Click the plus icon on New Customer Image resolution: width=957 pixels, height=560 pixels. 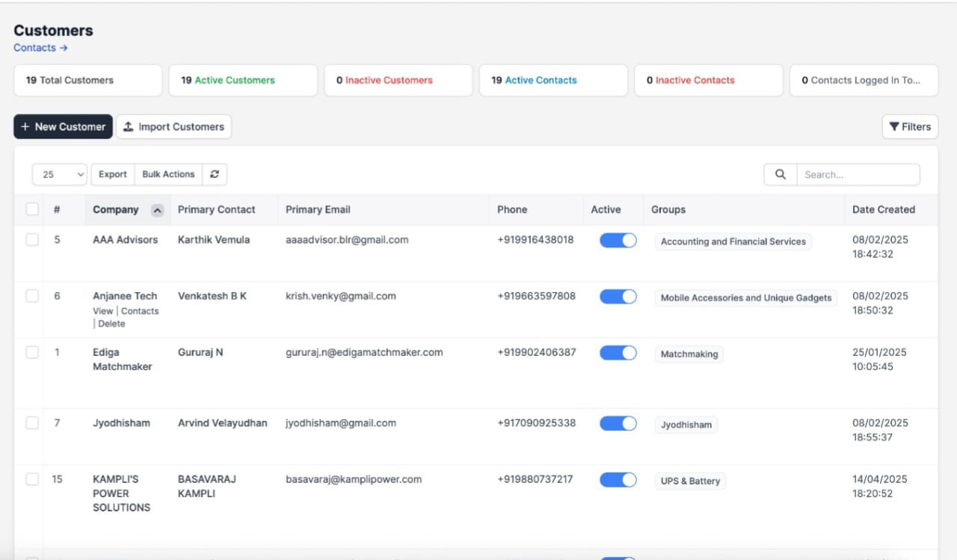[x=25, y=127]
